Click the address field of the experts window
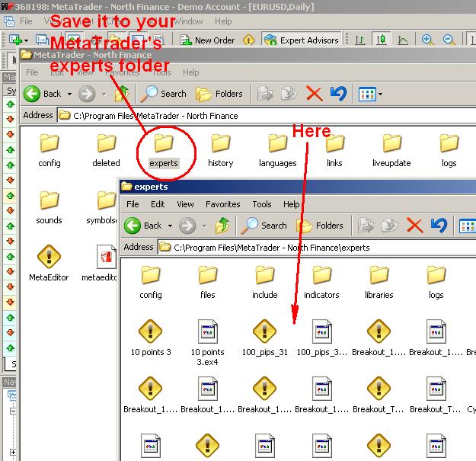The width and height of the screenshot is (476, 461). tap(318, 248)
